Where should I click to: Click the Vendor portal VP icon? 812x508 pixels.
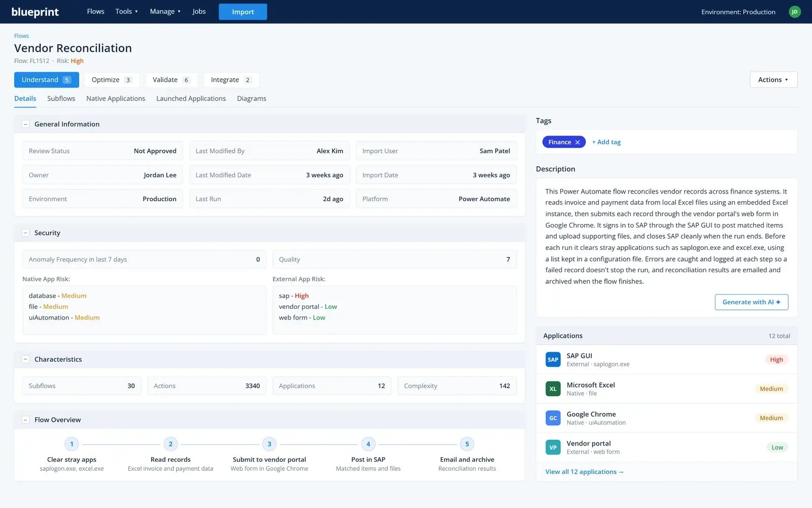[x=553, y=448]
